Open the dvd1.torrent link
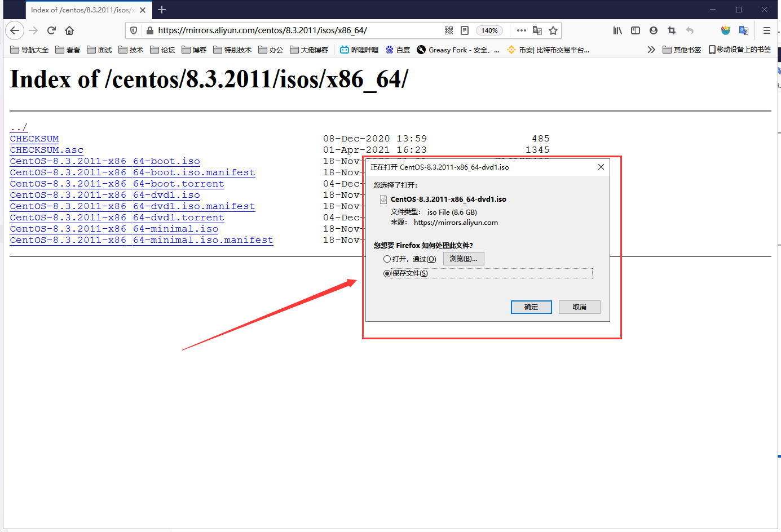781x532 pixels. click(x=117, y=218)
